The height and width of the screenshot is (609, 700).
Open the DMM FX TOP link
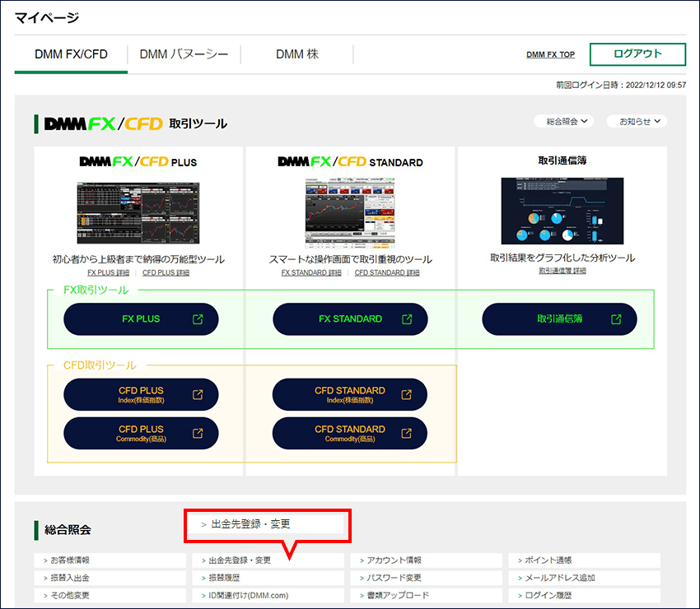[x=550, y=54]
